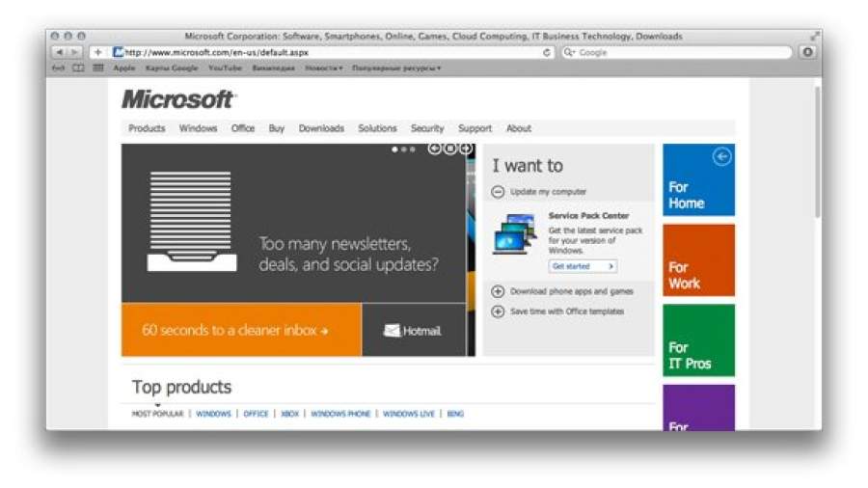The image size is (868, 488).
Task: Open the Новости bookmarks dropdown
Action: click(324, 68)
